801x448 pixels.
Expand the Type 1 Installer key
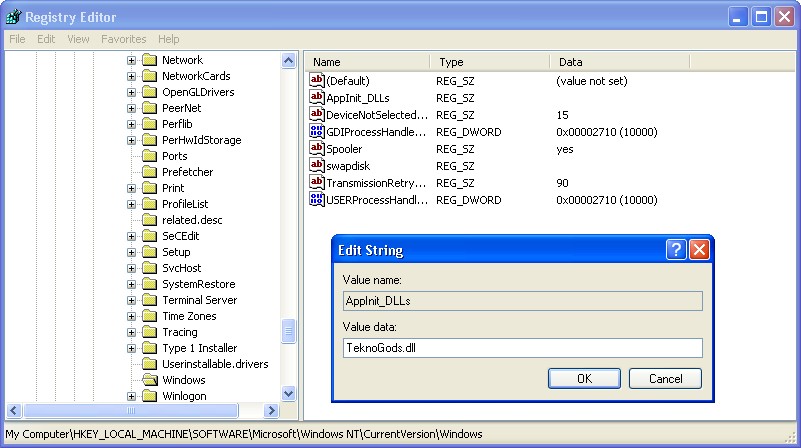(131, 348)
